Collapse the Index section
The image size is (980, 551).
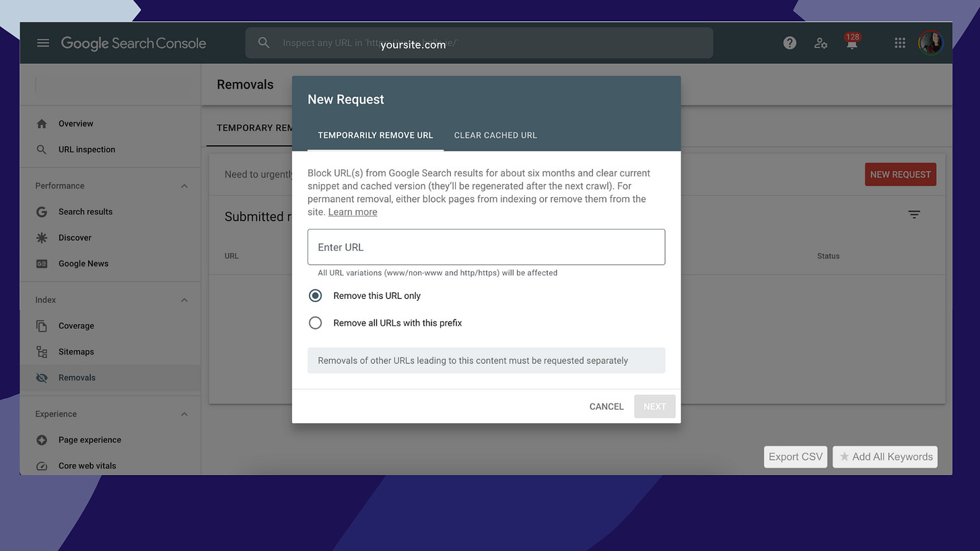(184, 300)
